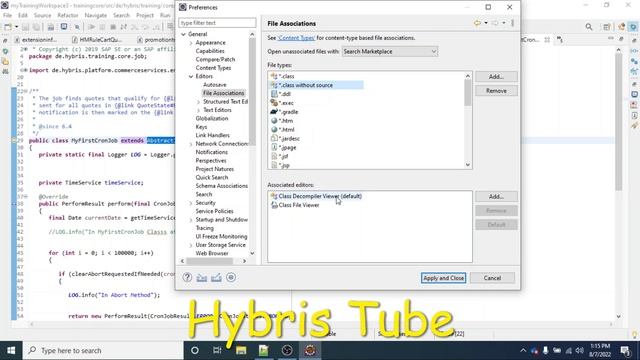
Task: Open the Edit menu in Eclipse
Action: (23, 15)
